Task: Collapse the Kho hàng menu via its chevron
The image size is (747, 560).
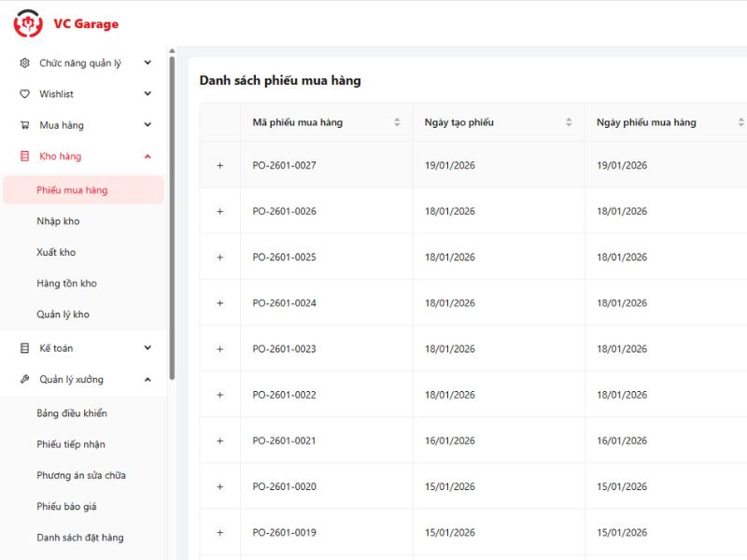Action: pos(147,157)
